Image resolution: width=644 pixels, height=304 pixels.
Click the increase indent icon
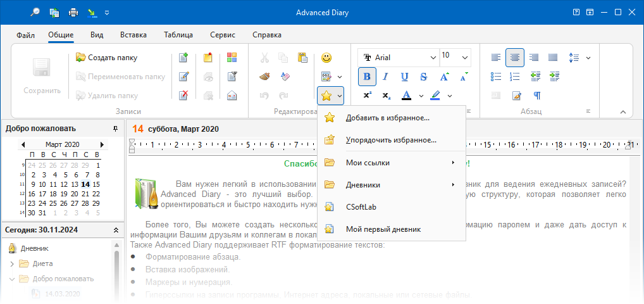click(x=554, y=77)
